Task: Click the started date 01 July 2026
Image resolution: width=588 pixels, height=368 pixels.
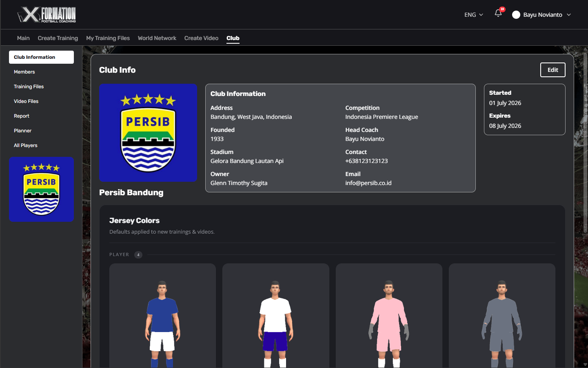Action: 505,103
